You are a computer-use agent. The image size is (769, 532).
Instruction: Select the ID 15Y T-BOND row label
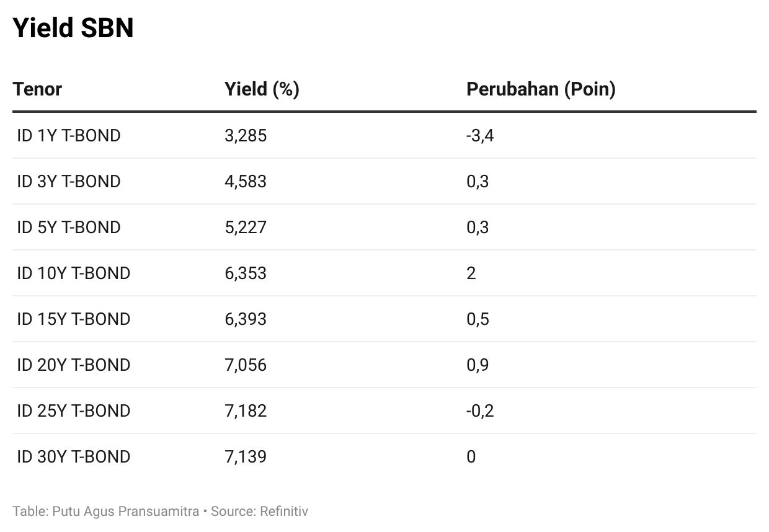tap(74, 319)
